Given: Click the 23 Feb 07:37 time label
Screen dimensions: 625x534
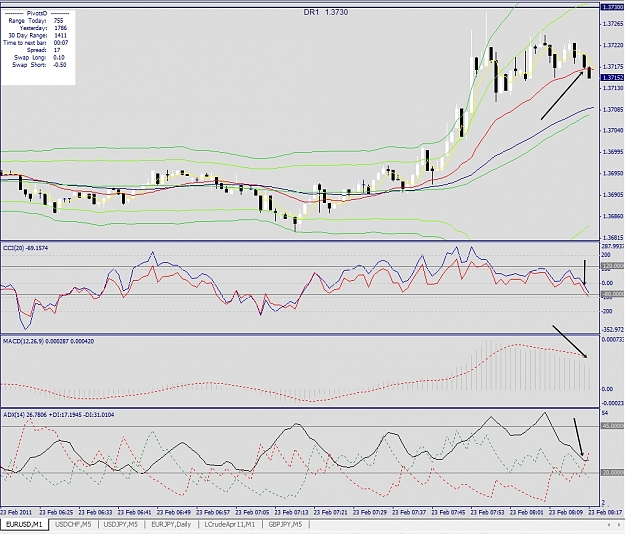Looking at the screenshot, I should (409, 512).
